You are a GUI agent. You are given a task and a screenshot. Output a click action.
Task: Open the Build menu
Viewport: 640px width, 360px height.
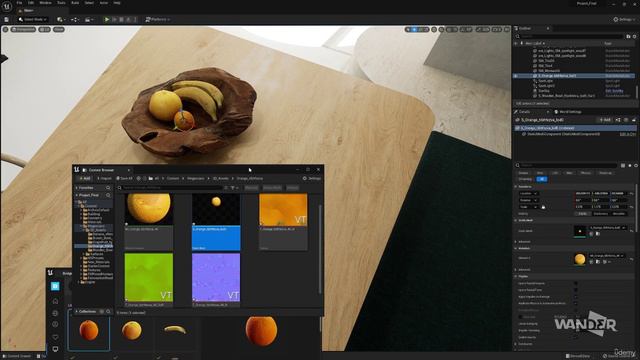pyautogui.click(x=75, y=3)
